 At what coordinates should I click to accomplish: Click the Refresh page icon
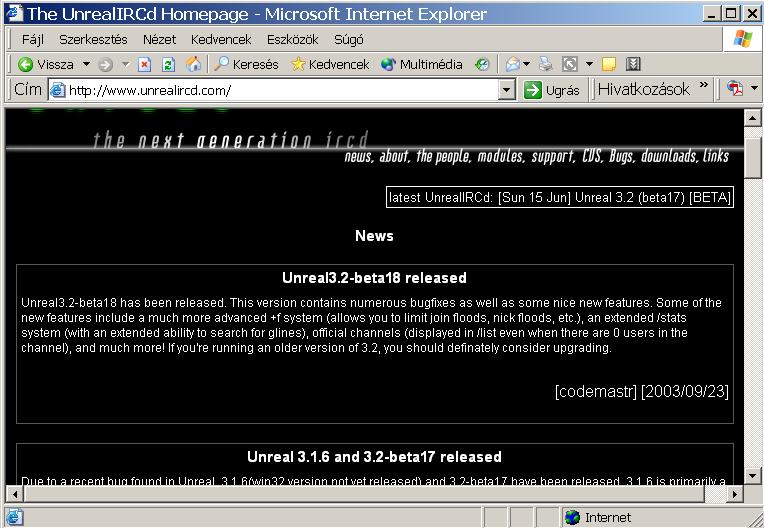(x=168, y=64)
